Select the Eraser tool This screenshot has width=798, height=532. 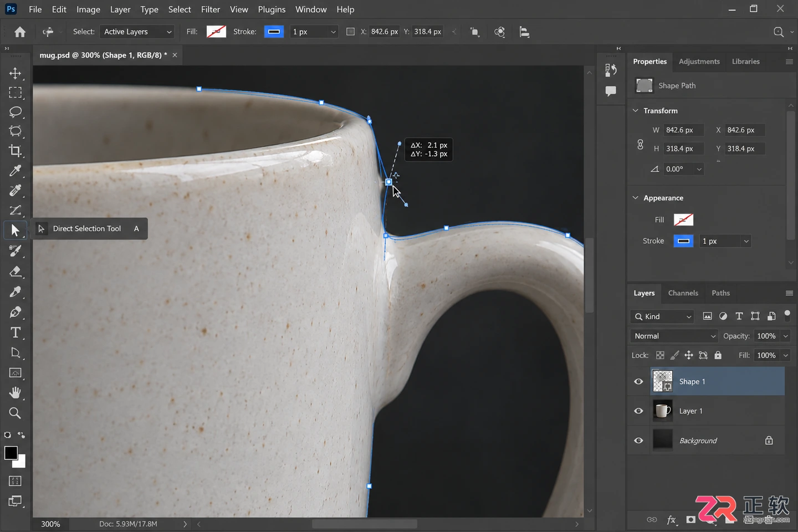pos(15,272)
